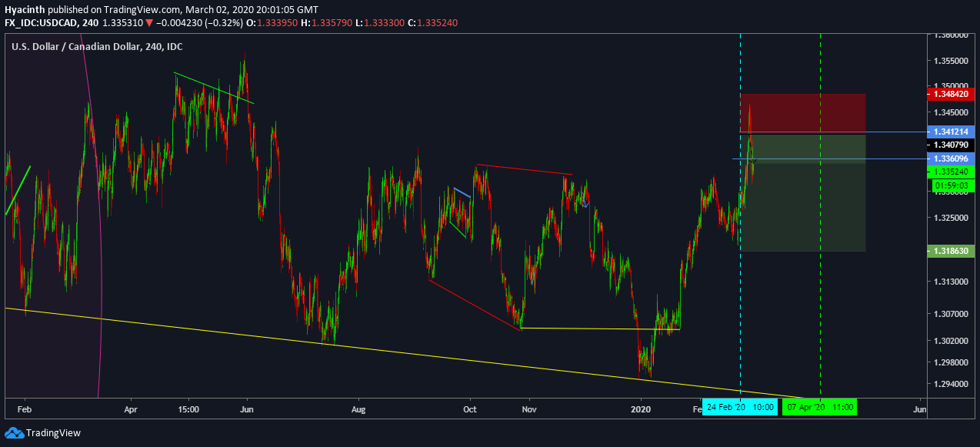Click the Apr label on time axis
The height and width of the screenshot is (447, 980).
(x=130, y=409)
